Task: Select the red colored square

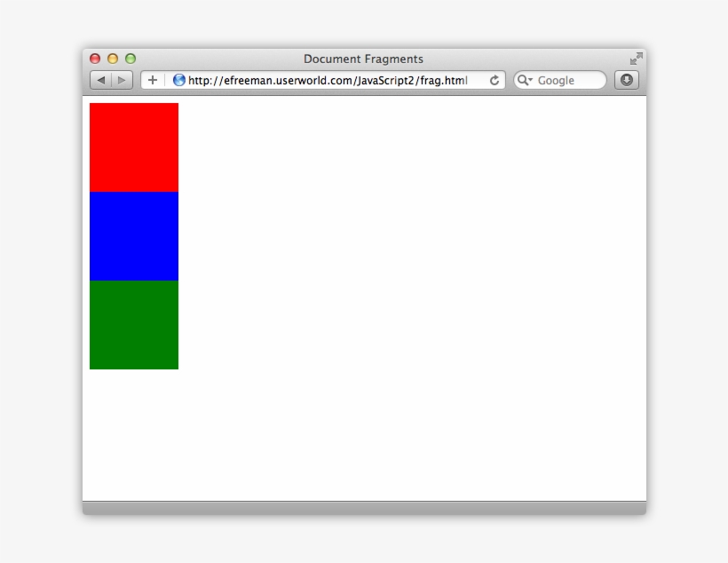Action: [134, 147]
